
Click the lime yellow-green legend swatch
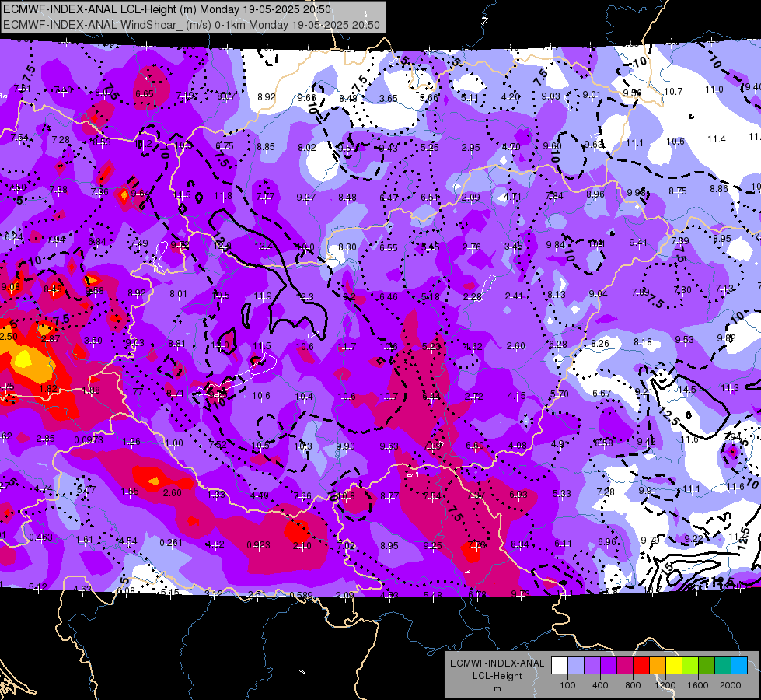tap(690, 666)
